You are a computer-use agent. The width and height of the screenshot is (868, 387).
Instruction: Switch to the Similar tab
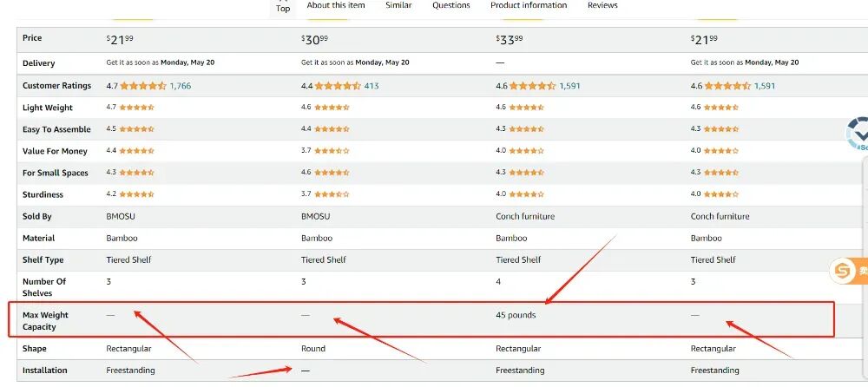point(398,5)
